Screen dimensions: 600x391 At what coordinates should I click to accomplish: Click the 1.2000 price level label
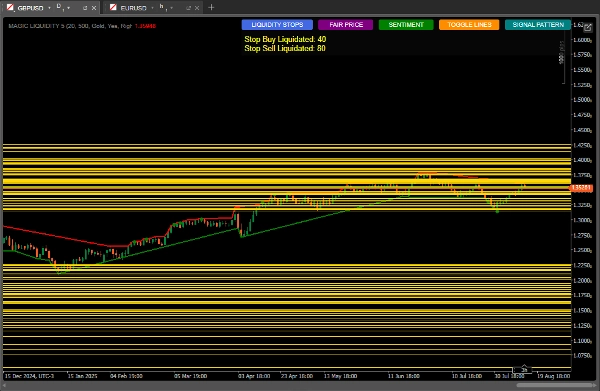[582, 280]
